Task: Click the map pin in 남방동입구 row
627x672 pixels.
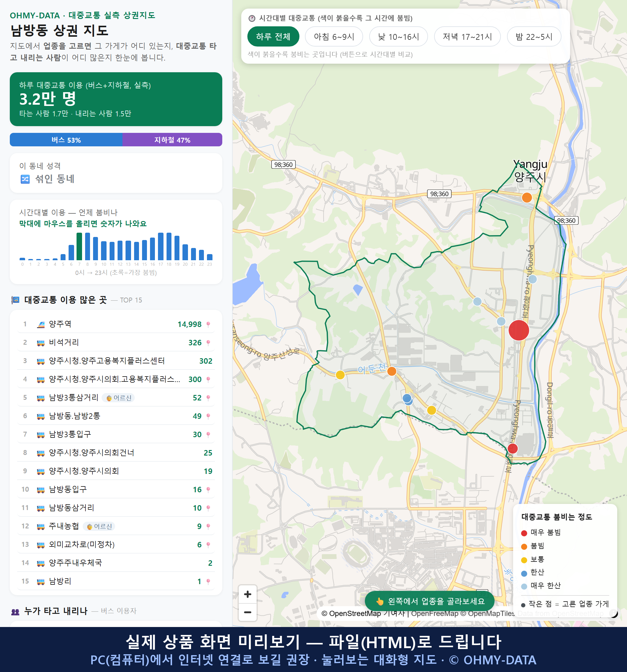Action: tap(208, 490)
